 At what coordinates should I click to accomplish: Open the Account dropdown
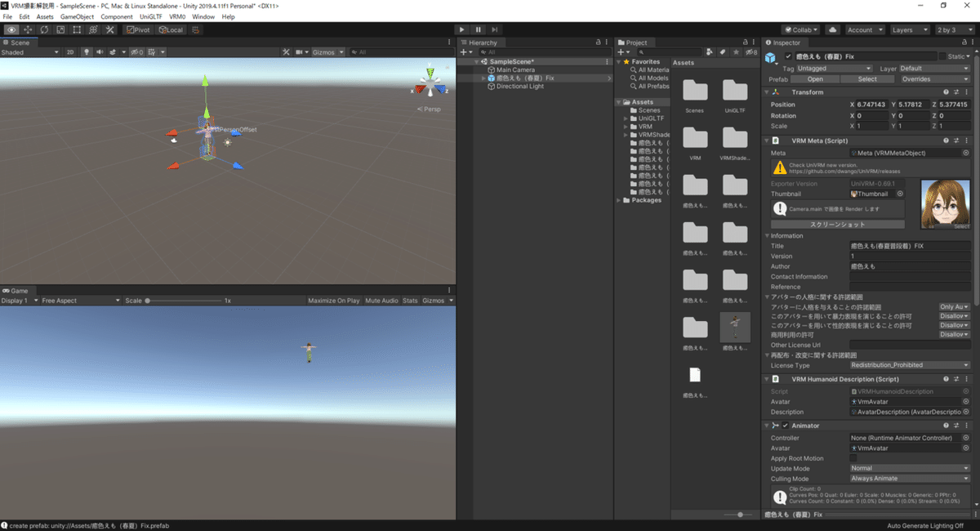pos(864,29)
